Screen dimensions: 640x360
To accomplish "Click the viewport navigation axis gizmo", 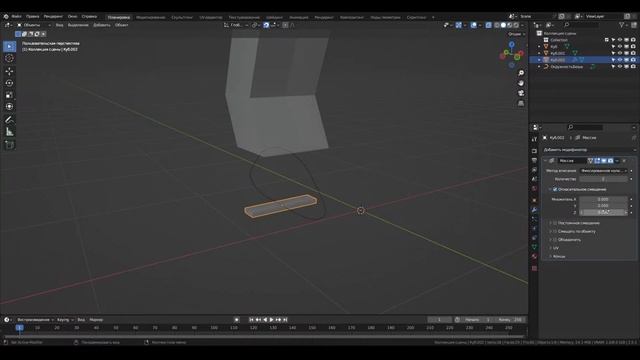I will [x=512, y=54].
